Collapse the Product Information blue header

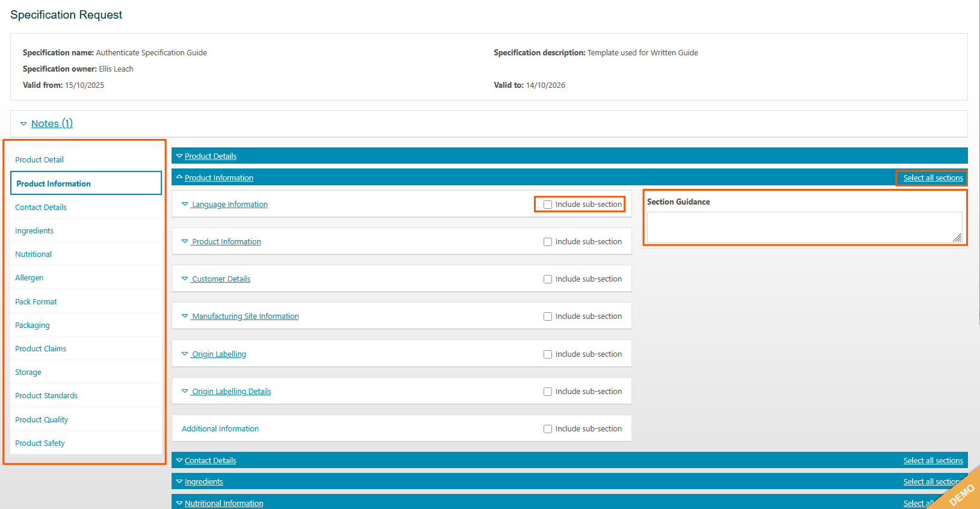(x=219, y=177)
